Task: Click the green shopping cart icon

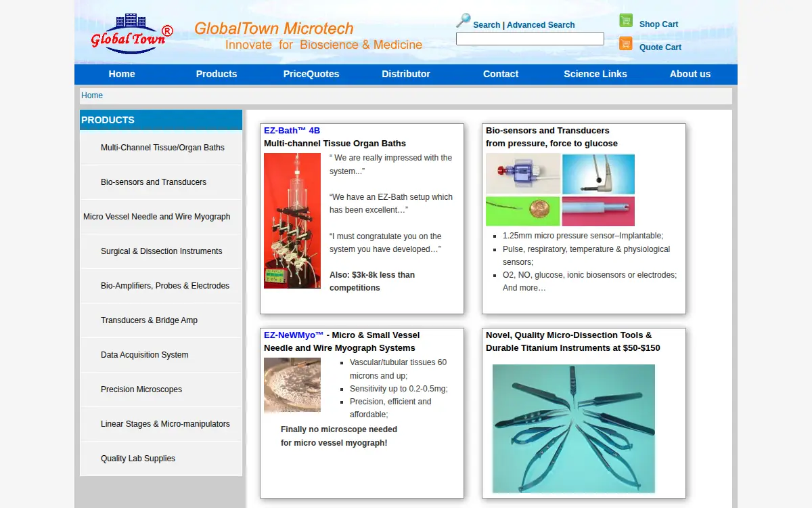Action: (626, 21)
